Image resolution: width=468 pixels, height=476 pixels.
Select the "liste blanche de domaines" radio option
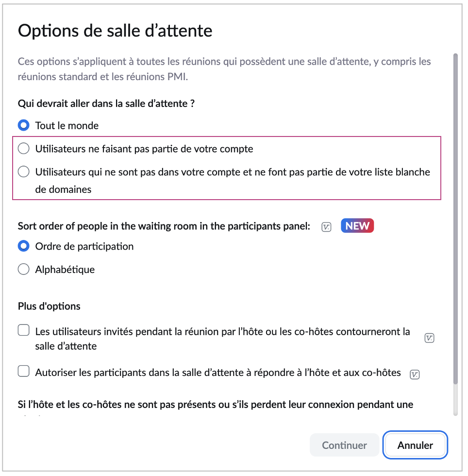click(x=23, y=172)
